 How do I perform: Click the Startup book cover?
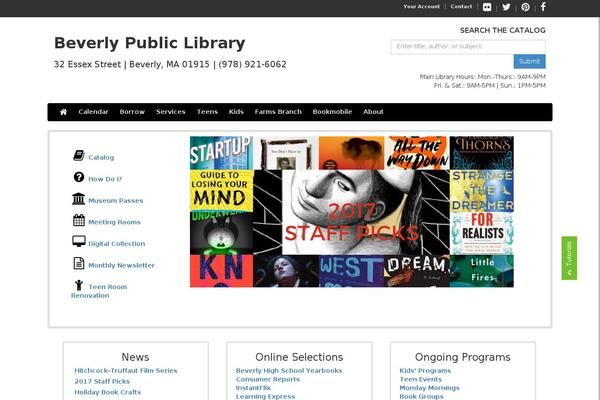[221, 153]
